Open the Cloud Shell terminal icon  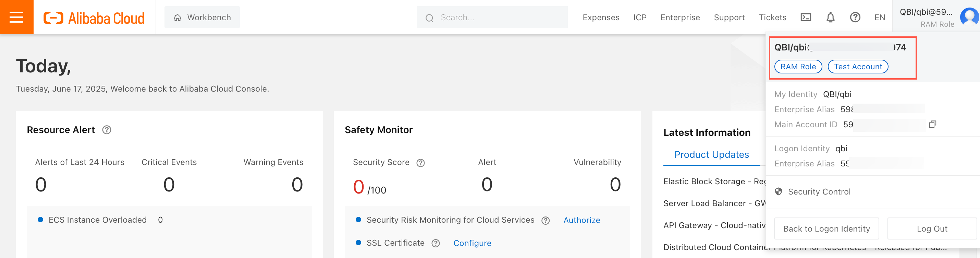(805, 17)
